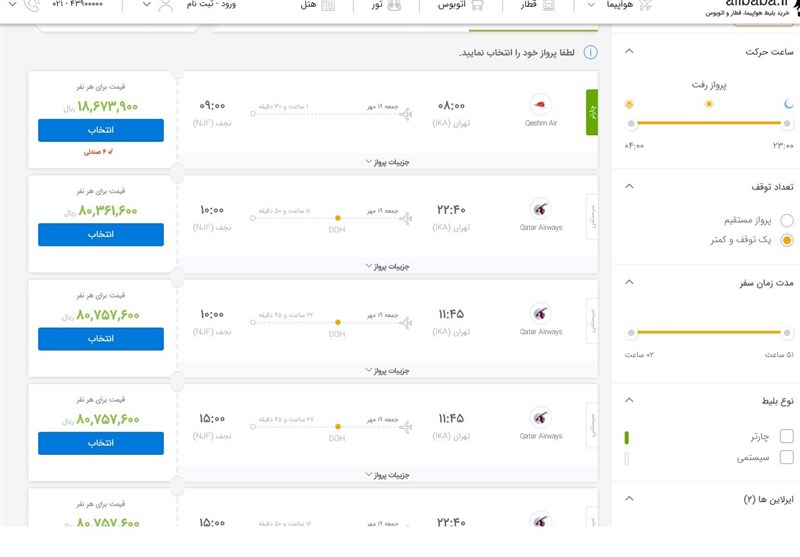Enable the charter (چارتر) ticket checkbox
This screenshot has width=800, height=557.
pyautogui.click(x=787, y=436)
